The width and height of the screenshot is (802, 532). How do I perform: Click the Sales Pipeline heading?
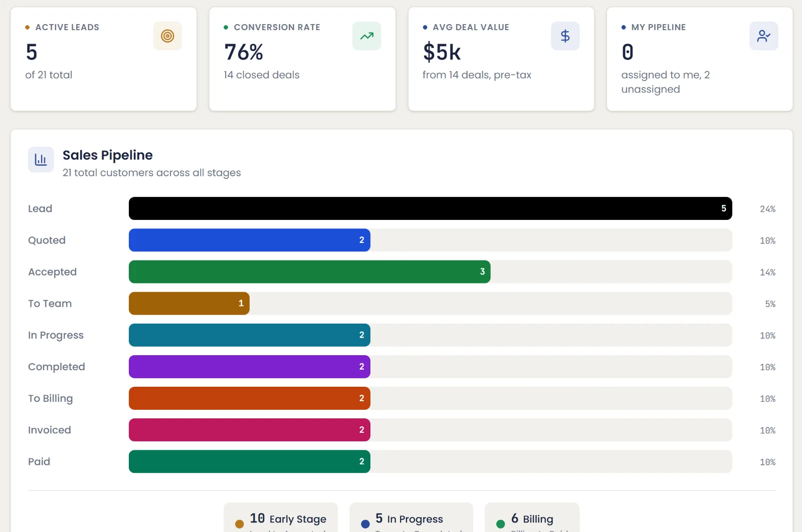(x=108, y=155)
